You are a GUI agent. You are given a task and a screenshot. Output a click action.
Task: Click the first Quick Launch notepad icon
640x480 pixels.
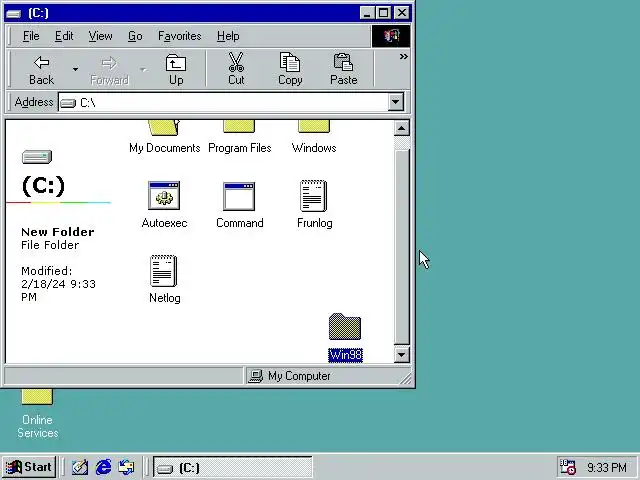coord(80,467)
